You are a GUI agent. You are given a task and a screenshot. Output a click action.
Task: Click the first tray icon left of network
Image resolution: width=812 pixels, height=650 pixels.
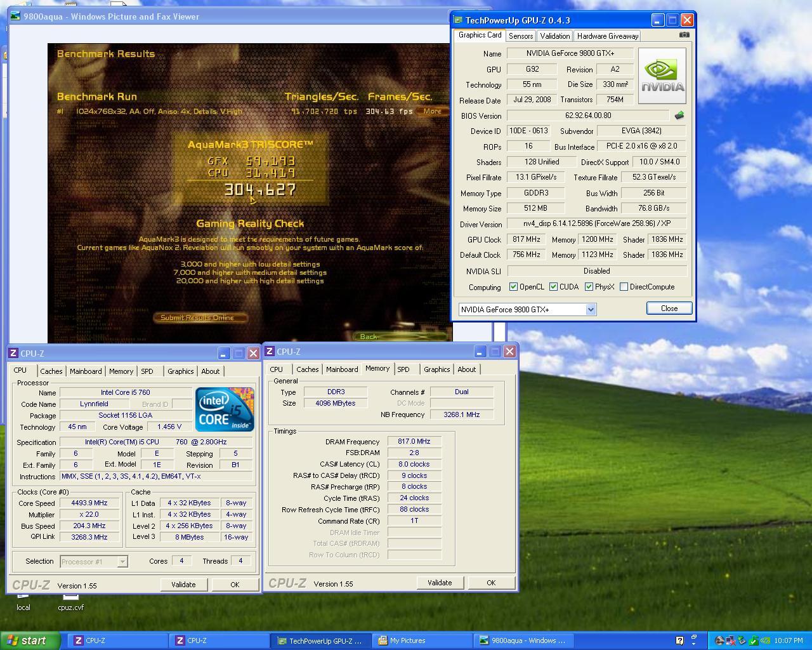coord(719,640)
